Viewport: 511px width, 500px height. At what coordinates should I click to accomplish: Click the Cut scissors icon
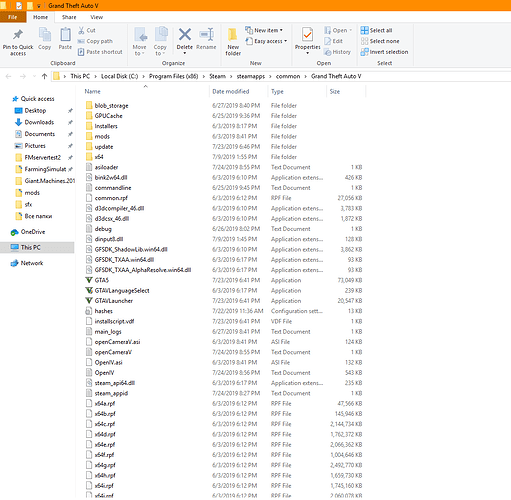[81, 30]
